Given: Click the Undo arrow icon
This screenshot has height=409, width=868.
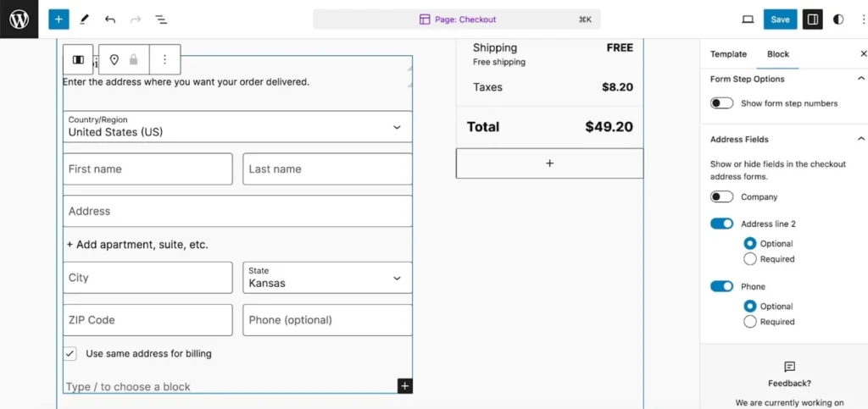Looking at the screenshot, I should (x=110, y=19).
